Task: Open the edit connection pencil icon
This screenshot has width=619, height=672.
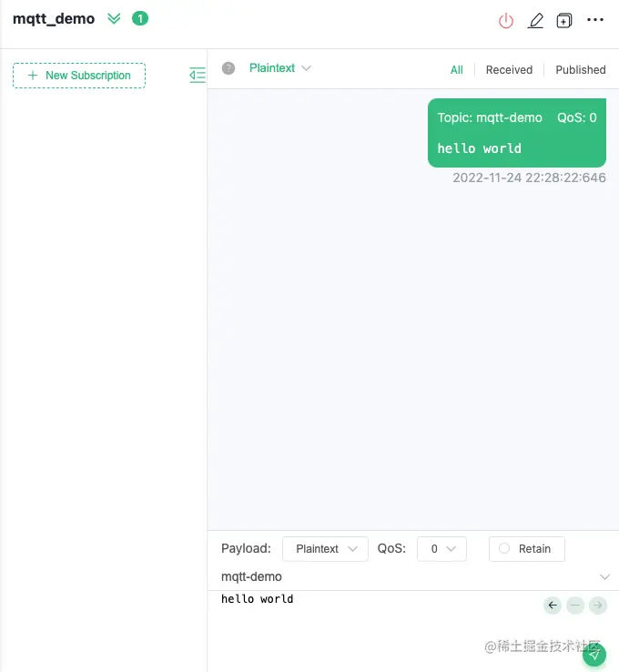Action: click(535, 20)
